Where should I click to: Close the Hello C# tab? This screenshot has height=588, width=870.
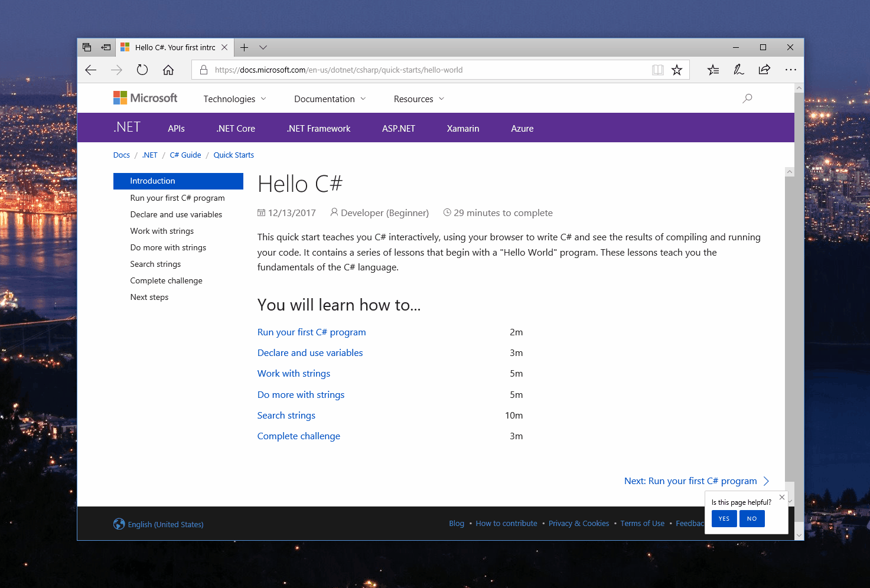(224, 47)
